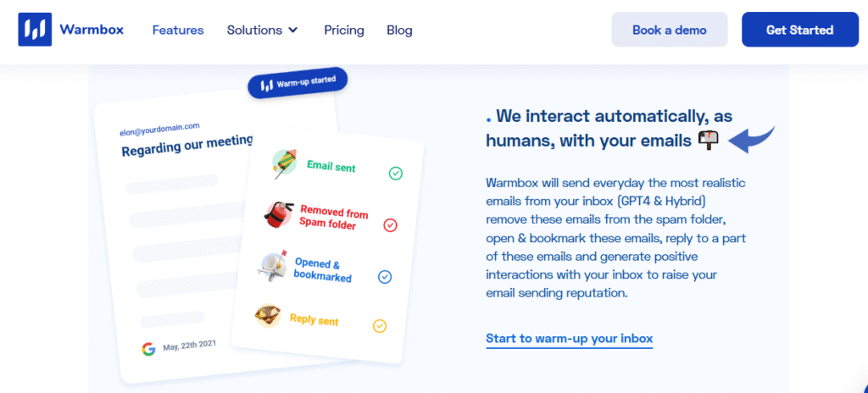Image resolution: width=868 pixels, height=393 pixels.
Task: Open the Features menu item
Action: (x=178, y=30)
